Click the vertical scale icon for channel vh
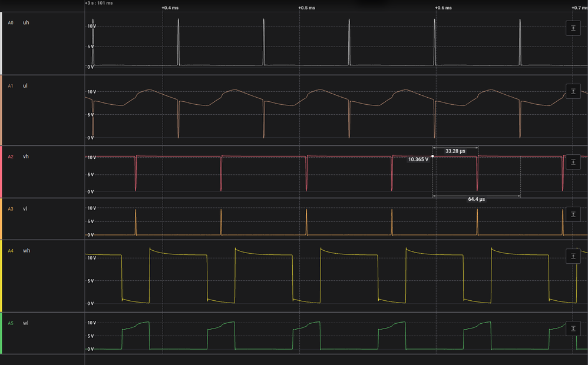588x365 pixels. pos(573,162)
